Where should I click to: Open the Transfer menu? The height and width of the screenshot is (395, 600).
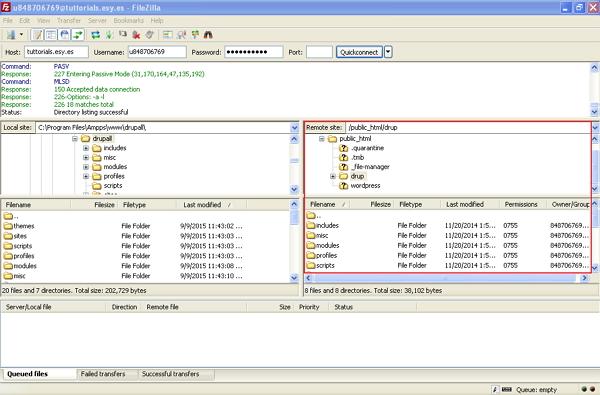point(69,20)
